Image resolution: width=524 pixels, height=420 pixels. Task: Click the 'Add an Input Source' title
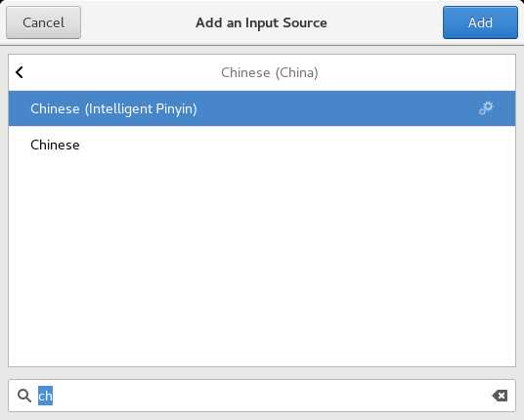coord(261,22)
